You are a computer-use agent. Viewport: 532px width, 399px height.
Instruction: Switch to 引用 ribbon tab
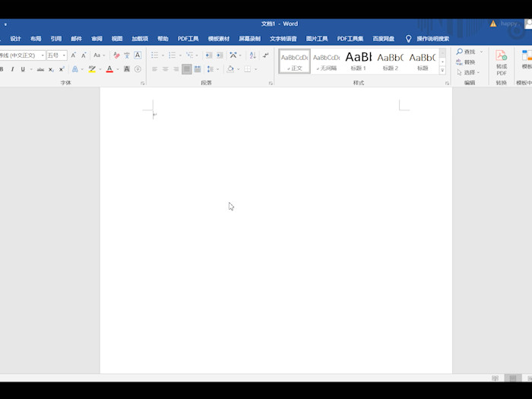[56, 39]
